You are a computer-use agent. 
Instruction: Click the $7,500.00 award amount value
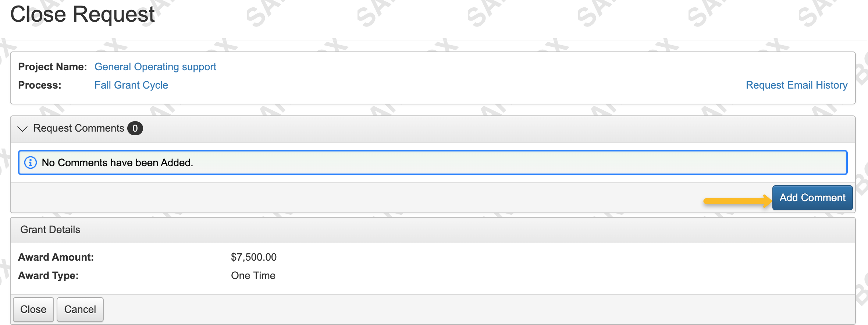tap(253, 257)
